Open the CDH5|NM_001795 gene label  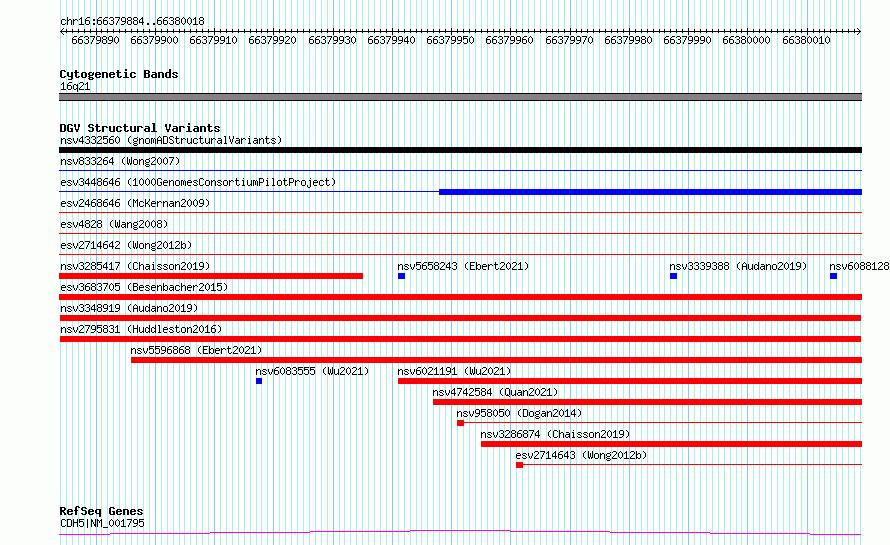pyautogui.click(x=102, y=523)
